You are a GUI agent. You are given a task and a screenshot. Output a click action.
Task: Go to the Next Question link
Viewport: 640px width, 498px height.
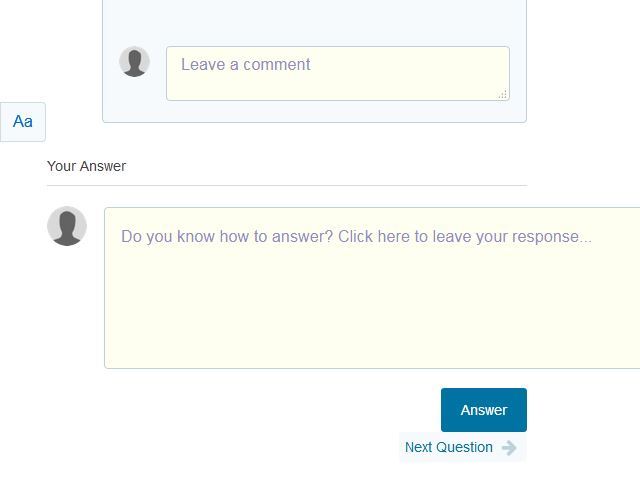pyautogui.click(x=462, y=447)
